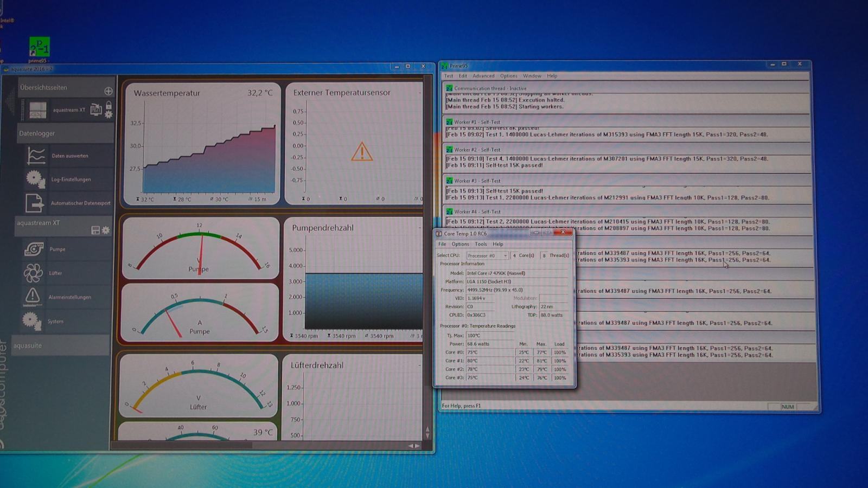Open the Lüfter fan icon
The width and height of the screenshot is (868, 488).
click(33, 273)
